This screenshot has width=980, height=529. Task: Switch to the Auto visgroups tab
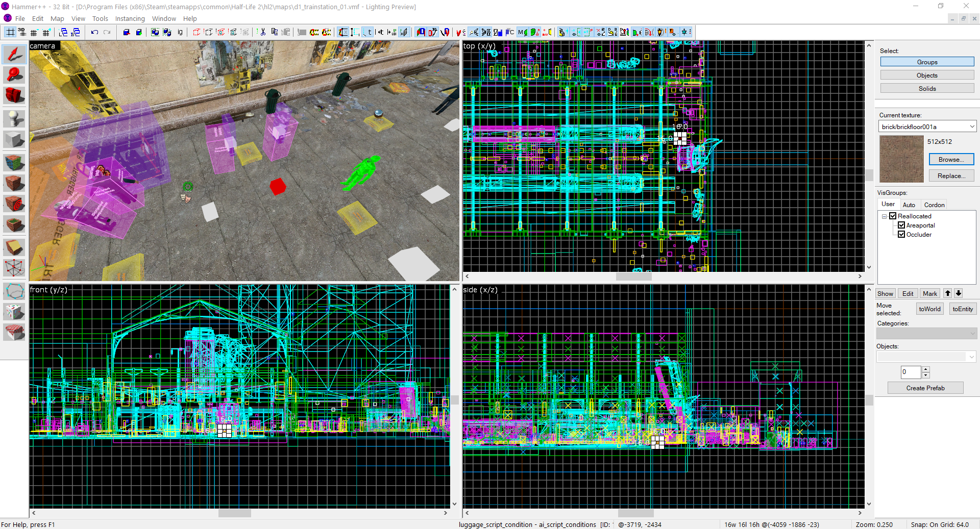click(x=909, y=205)
